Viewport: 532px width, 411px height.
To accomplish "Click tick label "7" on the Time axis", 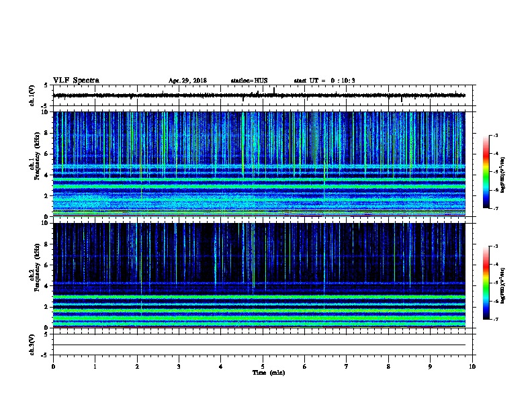I will pyautogui.click(x=347, y=367).
